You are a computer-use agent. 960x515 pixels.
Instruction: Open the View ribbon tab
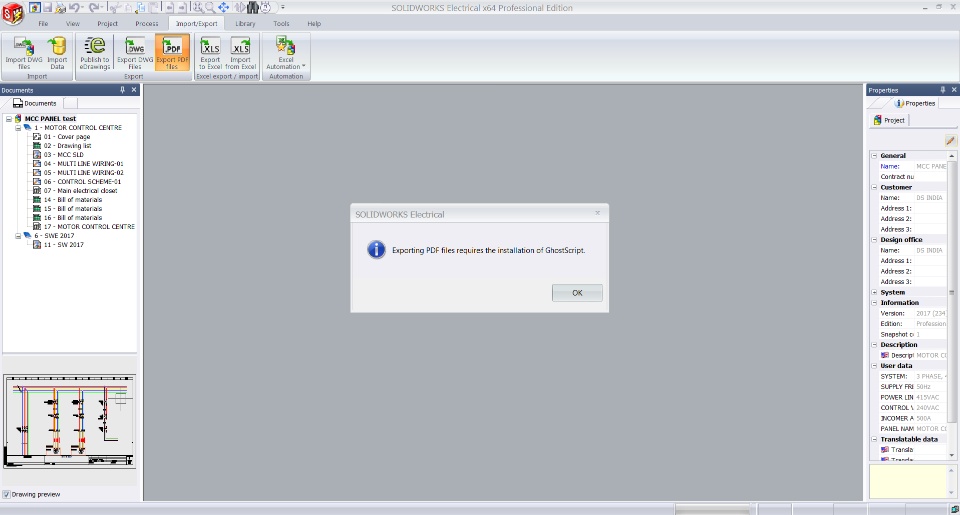(73, 24)
